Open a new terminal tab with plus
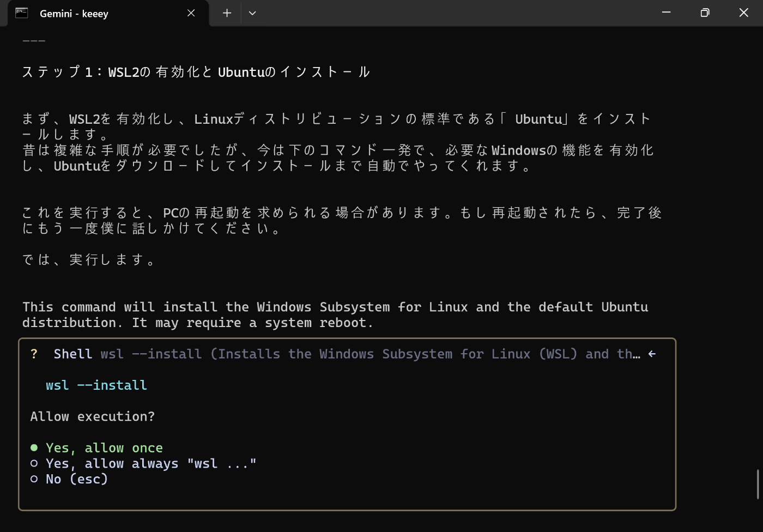Viewport: 763px width, 532px height. point(227,13)
